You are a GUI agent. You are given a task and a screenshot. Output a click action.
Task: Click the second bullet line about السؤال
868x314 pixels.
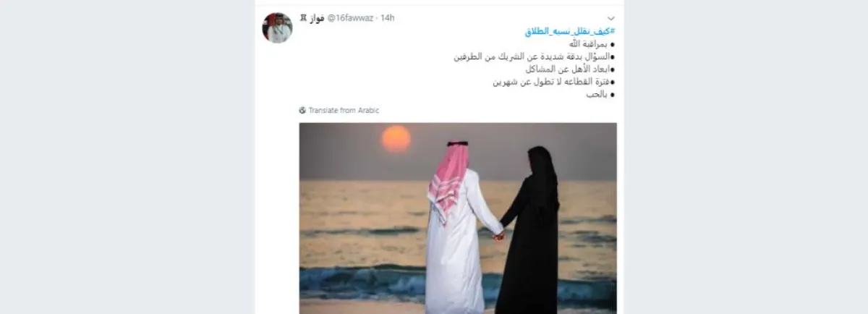534,56
